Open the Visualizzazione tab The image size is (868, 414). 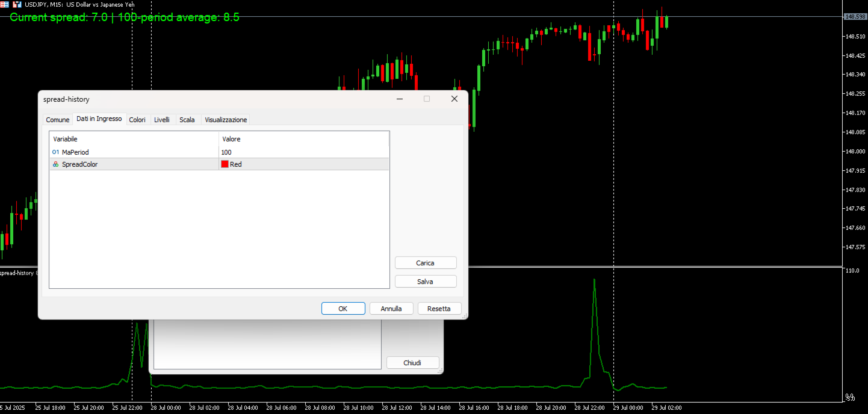tap(226, 120)
